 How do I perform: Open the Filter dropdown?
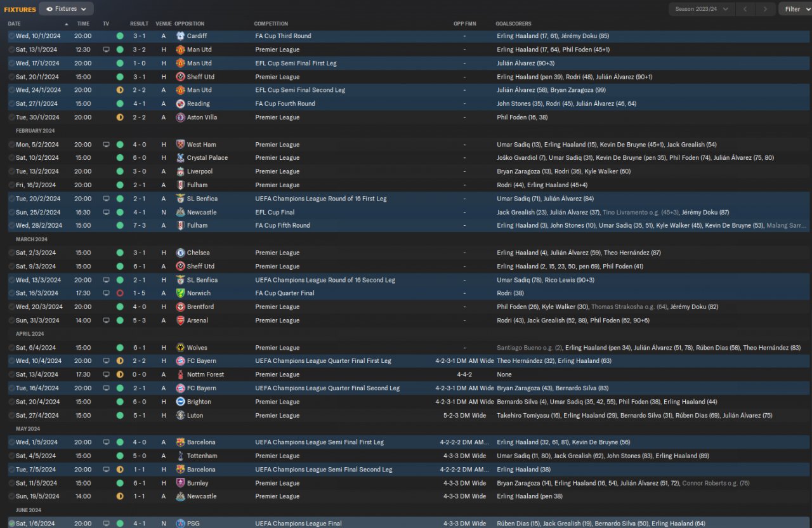tap(796, 9)
